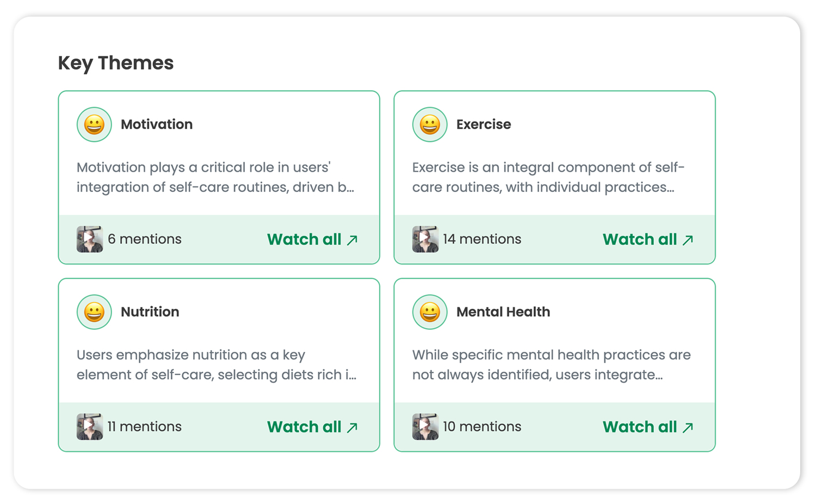The height and width of the screenshot is (504, 816).
Task: Click the smiley icon beside Motivation
Action: pyautogui.click(x=94, y=125)
